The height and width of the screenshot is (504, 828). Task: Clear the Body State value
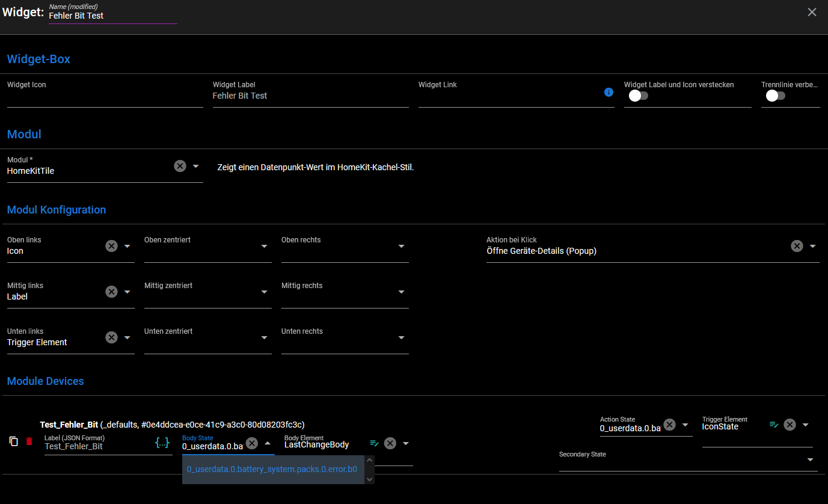point(252,443)
